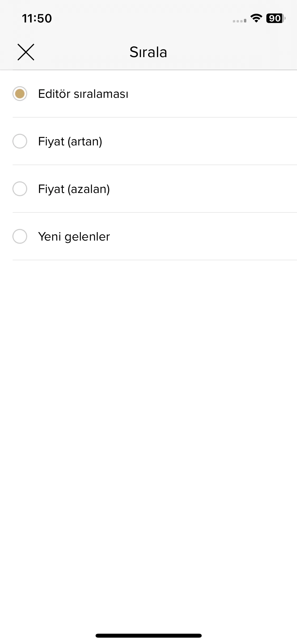
Task: Keep editor's ranking sort option
Action: pos(155,94)
